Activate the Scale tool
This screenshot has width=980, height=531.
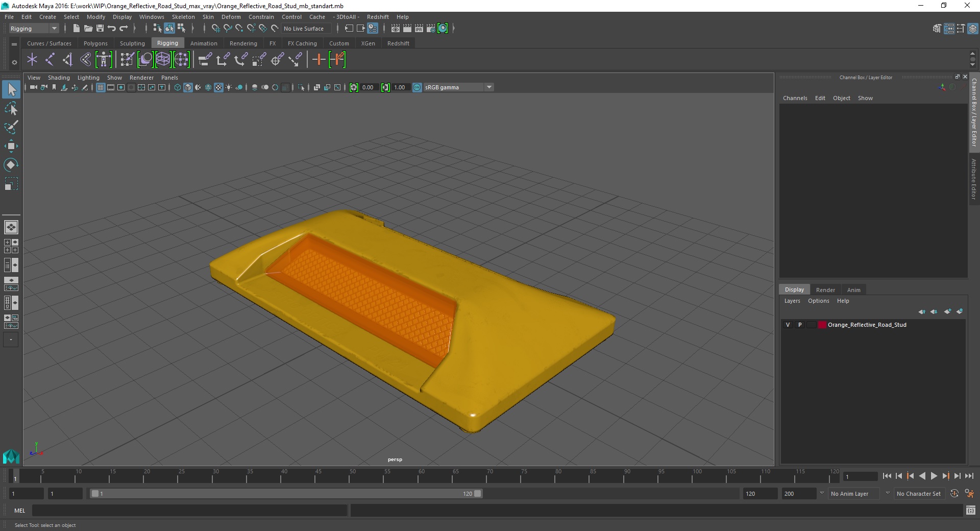pos(11,183)
